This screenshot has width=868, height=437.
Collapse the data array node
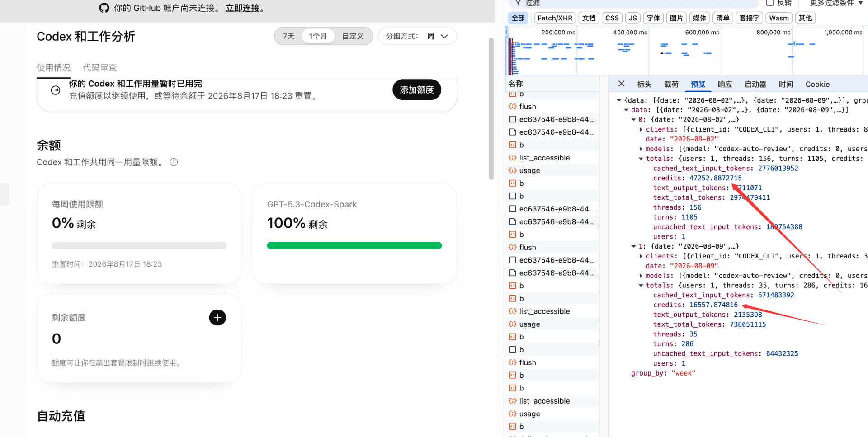[626, 110]
